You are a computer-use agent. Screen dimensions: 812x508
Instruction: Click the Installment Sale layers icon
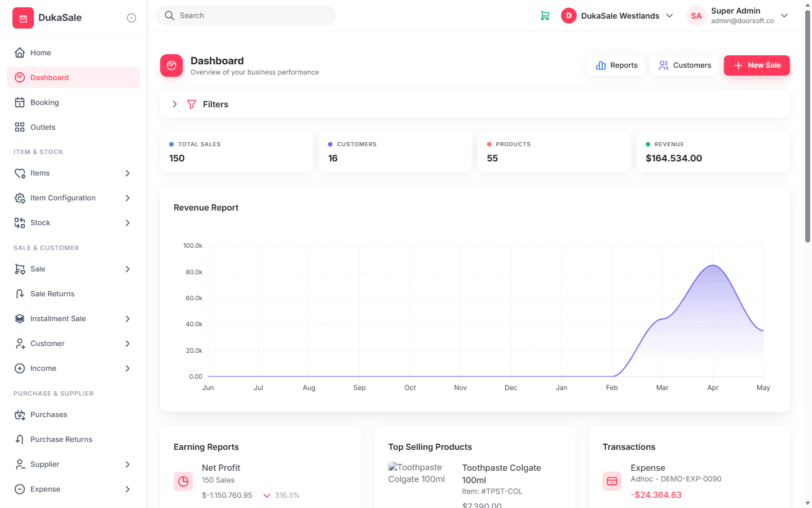pyautogui.click(x=20, y=319)
